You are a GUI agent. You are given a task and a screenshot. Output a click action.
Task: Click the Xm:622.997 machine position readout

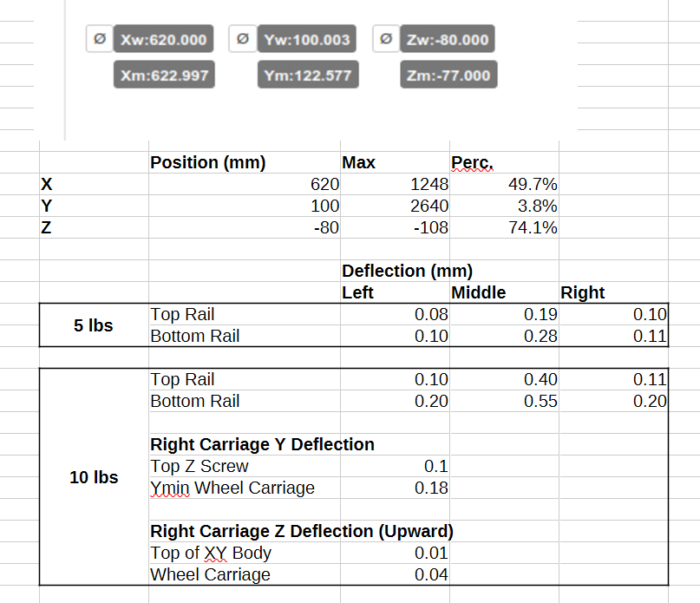[164, 75]
